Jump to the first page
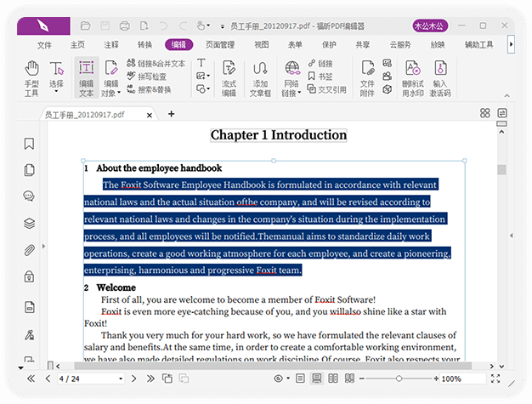532x404 pixels. (x=31, y=378)
